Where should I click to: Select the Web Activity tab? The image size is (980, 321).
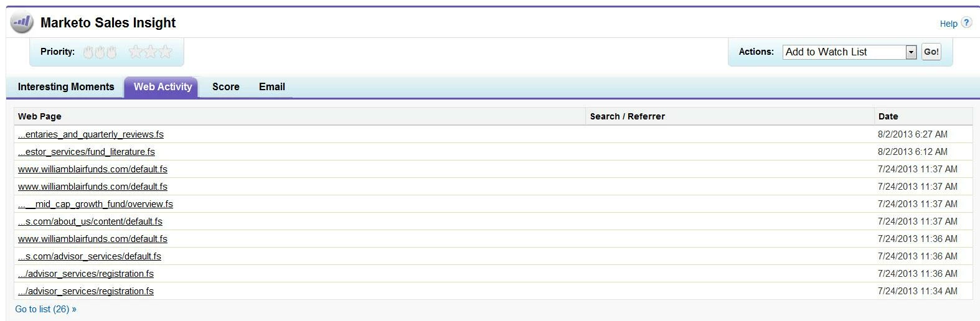[x=163, y=86]
